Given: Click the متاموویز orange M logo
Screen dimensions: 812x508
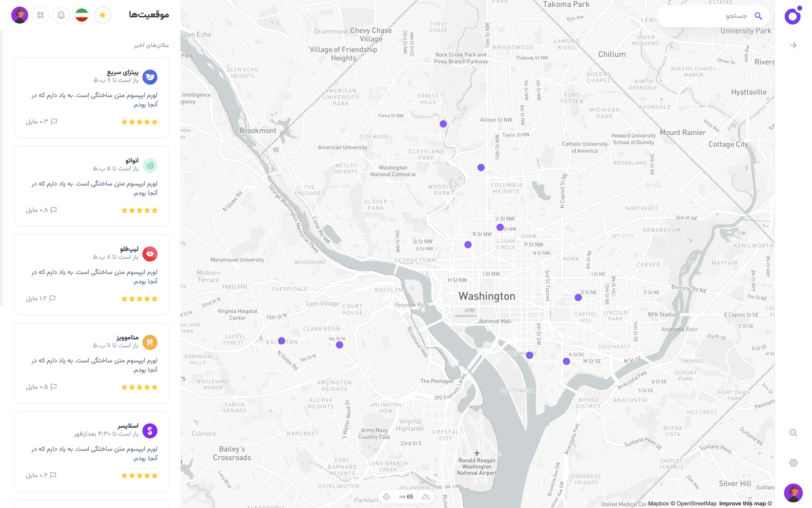Looking at the screenshot, I should [x=150, y=342].
